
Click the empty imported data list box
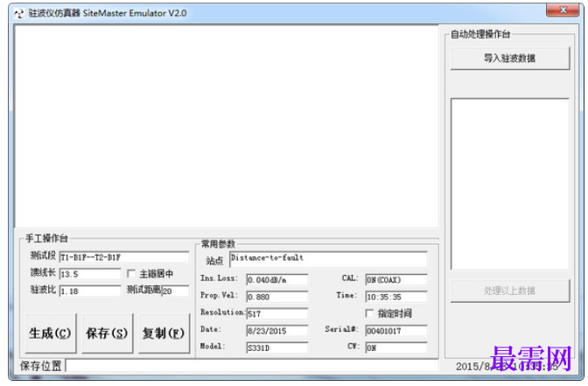509,184
